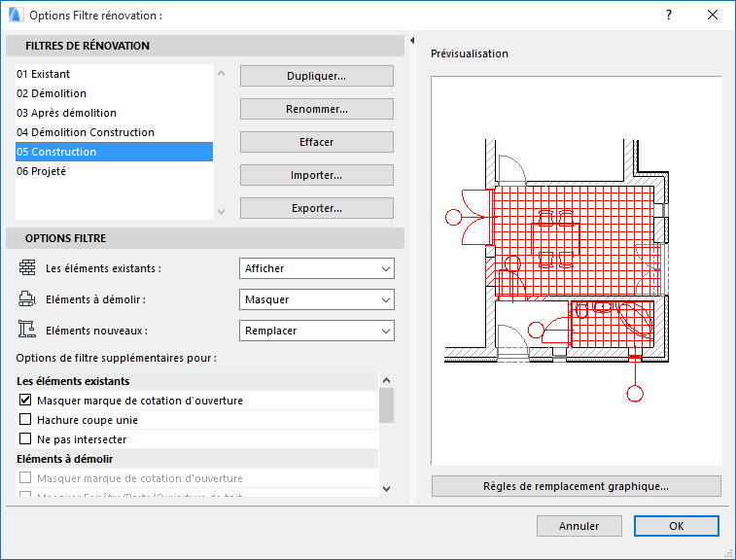
Task: Click the demolition elements icon
Action: pyautogui.click(x=27, y=299)
